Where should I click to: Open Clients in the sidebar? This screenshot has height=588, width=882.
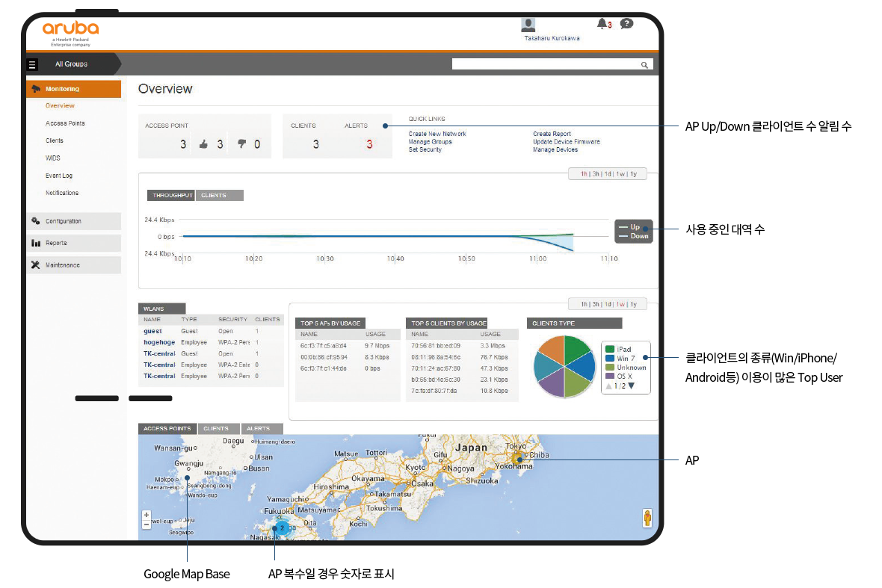pyautogui.click(x=55, y=140)
